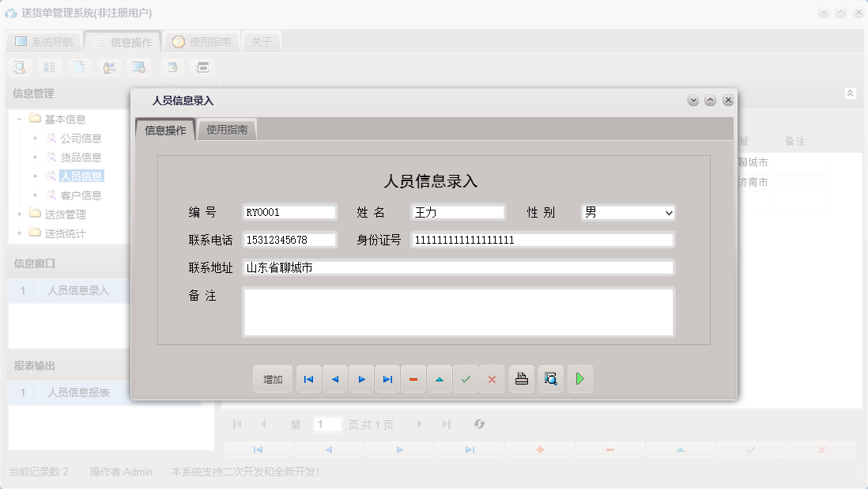Click inside the 姓名 name field

(x=457, y=212)
